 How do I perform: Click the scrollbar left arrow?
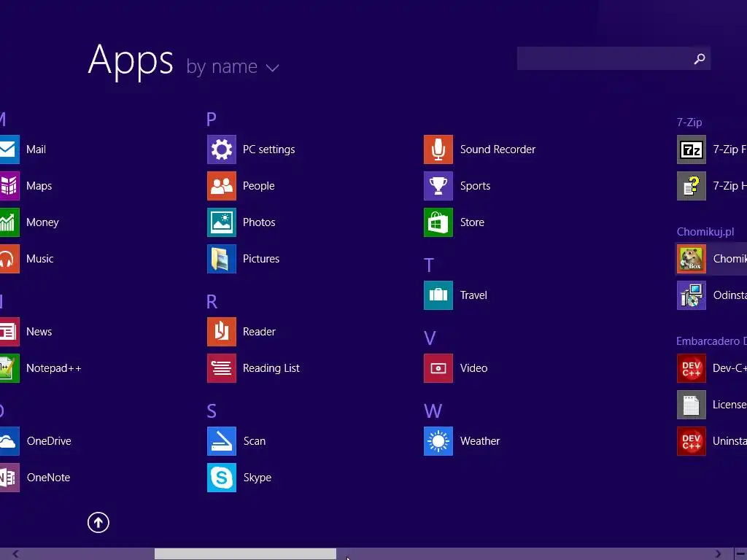tap(16, 554)
